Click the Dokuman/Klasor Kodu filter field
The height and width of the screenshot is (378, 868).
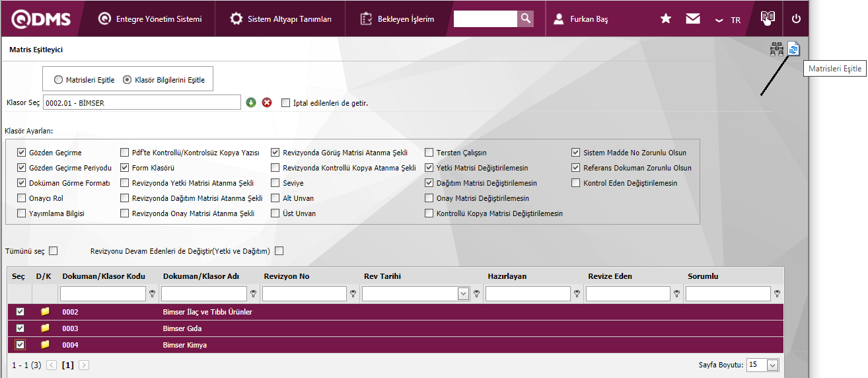tap(102, 294)
